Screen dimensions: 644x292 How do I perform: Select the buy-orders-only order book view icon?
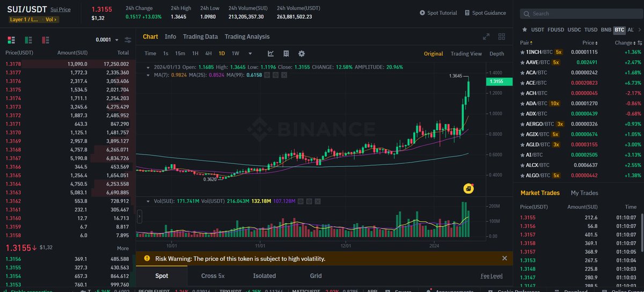(x=29, y=40)
